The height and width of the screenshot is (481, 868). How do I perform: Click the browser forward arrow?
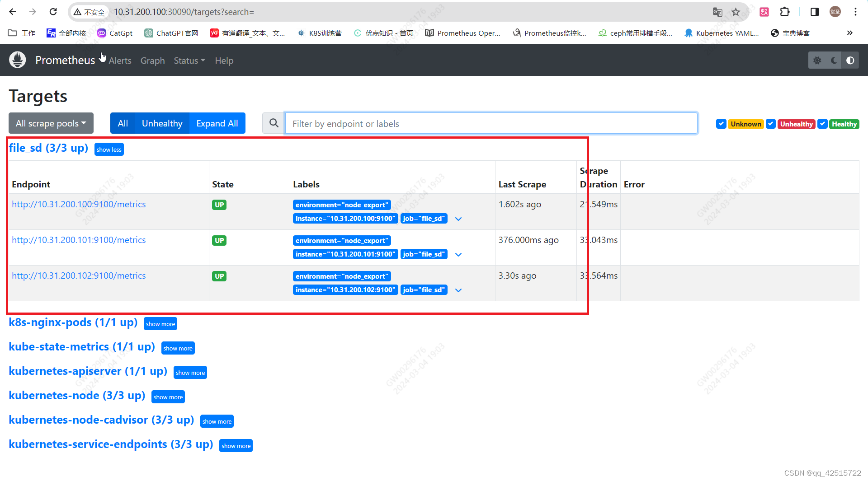[33, 12]
